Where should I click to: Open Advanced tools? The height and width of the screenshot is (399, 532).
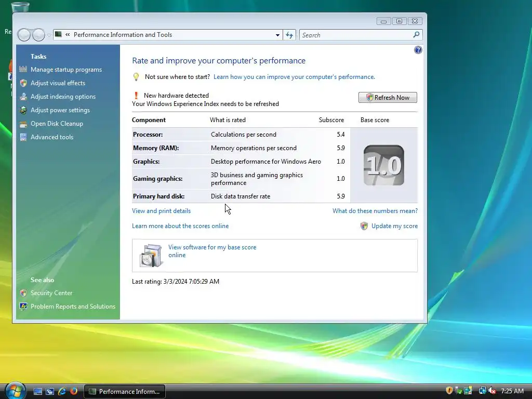point(52,137)
